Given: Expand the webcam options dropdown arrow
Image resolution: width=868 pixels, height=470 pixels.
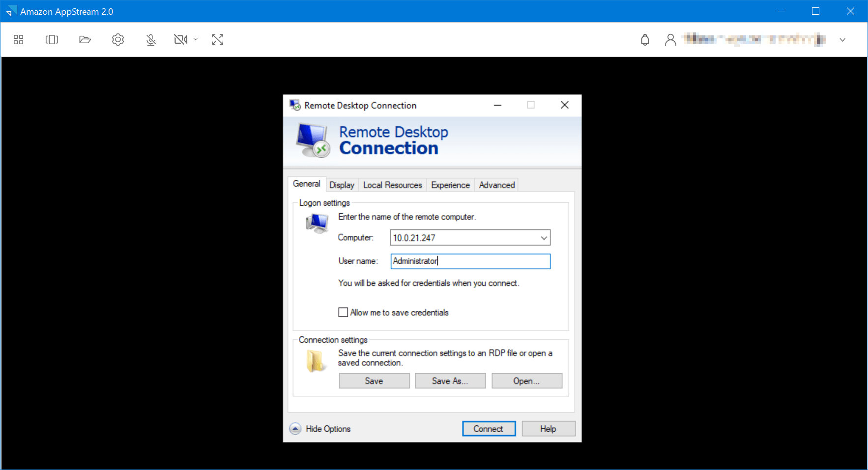Looking at the screenshot, I should (x=196, y=39).
